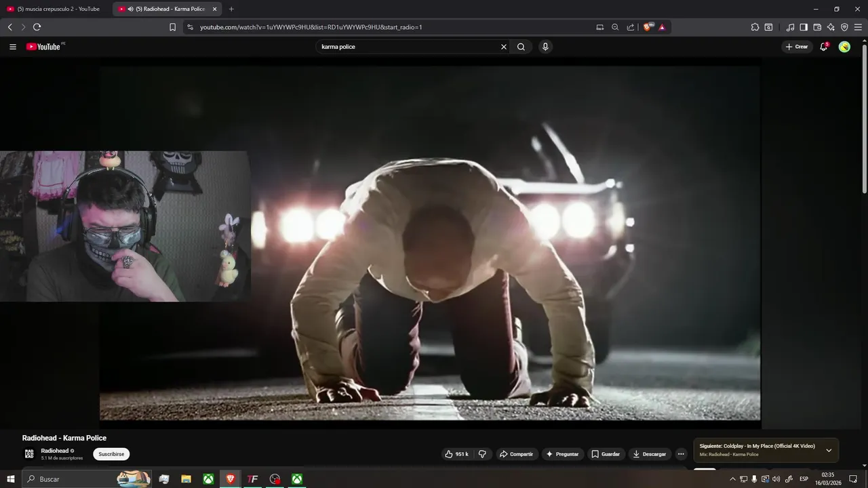This screenshot has width=868, height=488.
Task: Open File Explorer from taskbar
Action: pos(186,479)
